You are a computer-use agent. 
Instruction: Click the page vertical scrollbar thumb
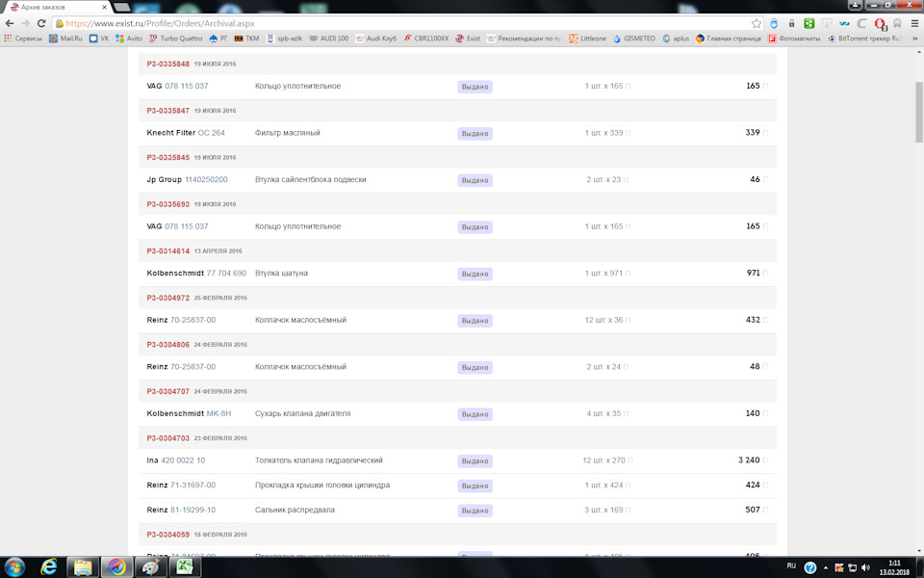(x=918, y=112)
